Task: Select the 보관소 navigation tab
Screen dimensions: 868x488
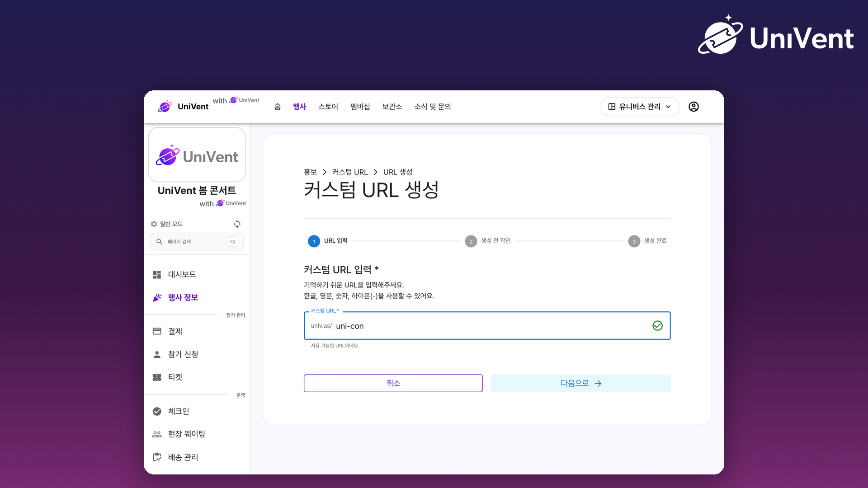Action: tap(392, 107)
